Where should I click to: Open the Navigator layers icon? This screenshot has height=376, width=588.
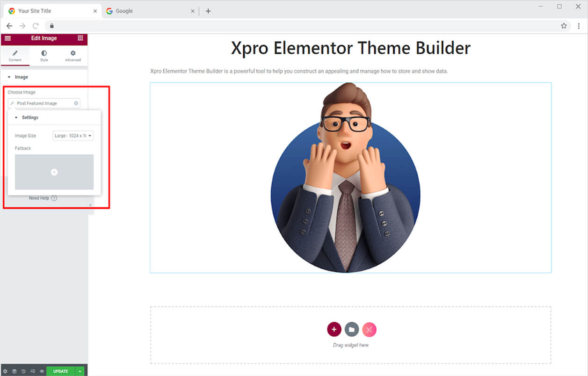point(14,371)
